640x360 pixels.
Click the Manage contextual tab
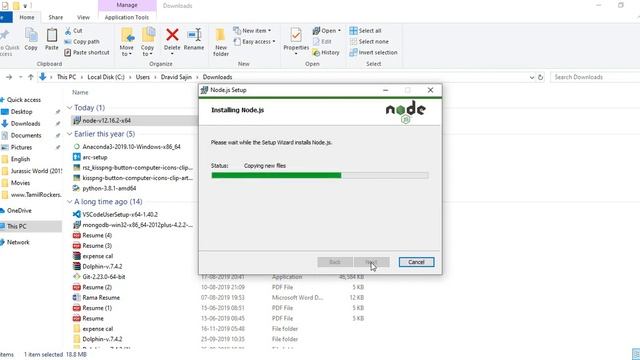coord(127,5)
